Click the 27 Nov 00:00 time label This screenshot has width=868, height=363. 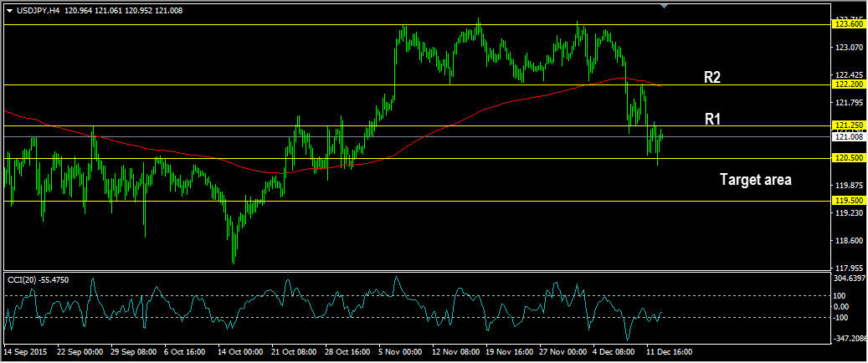[x=562, y=351]
